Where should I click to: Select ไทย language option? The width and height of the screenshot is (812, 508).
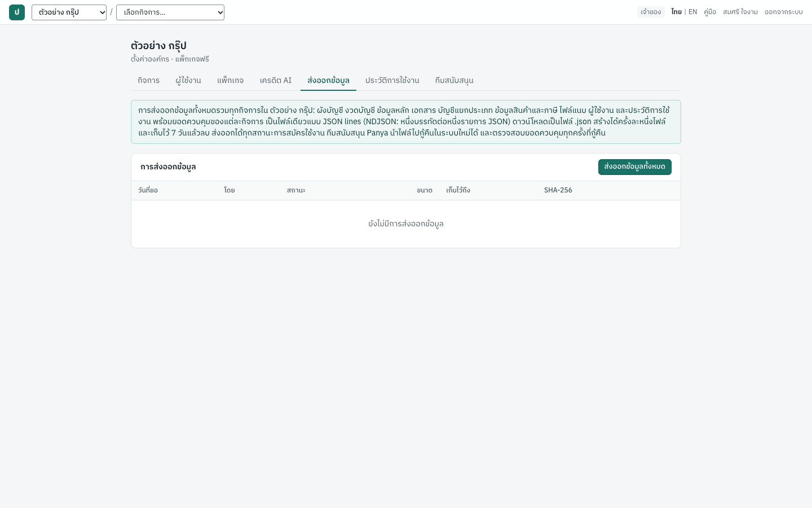(x=676, y=12)
